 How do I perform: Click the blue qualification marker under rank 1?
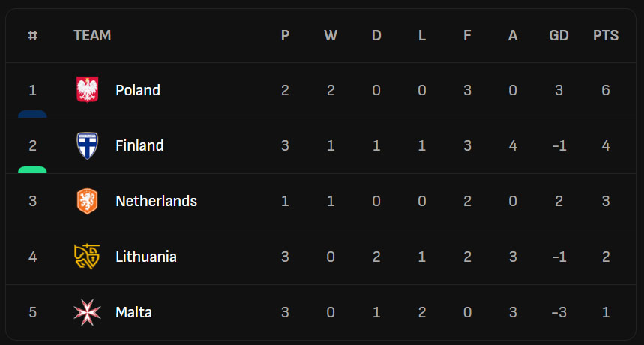[x=32, y=114]
